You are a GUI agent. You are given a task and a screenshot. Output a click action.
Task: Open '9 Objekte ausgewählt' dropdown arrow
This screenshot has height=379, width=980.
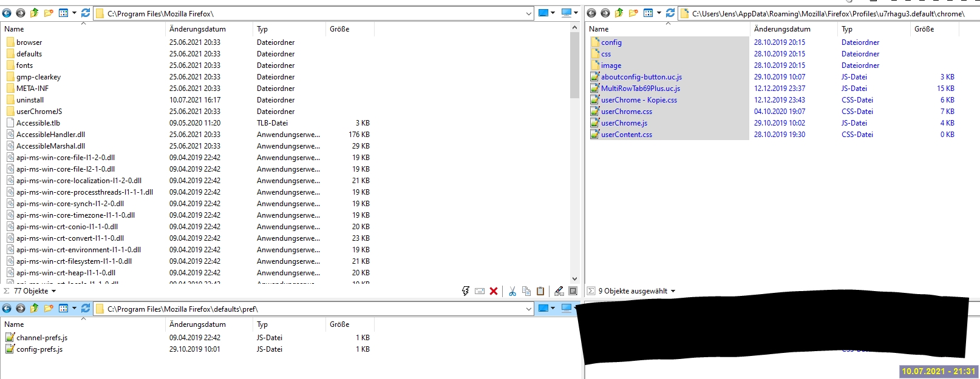pos(673,291)
